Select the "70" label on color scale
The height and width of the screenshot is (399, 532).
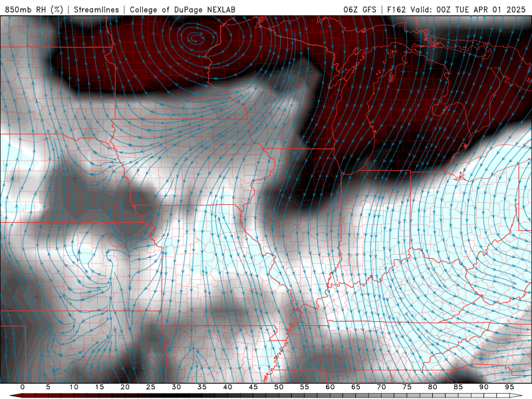click(381, 387)
